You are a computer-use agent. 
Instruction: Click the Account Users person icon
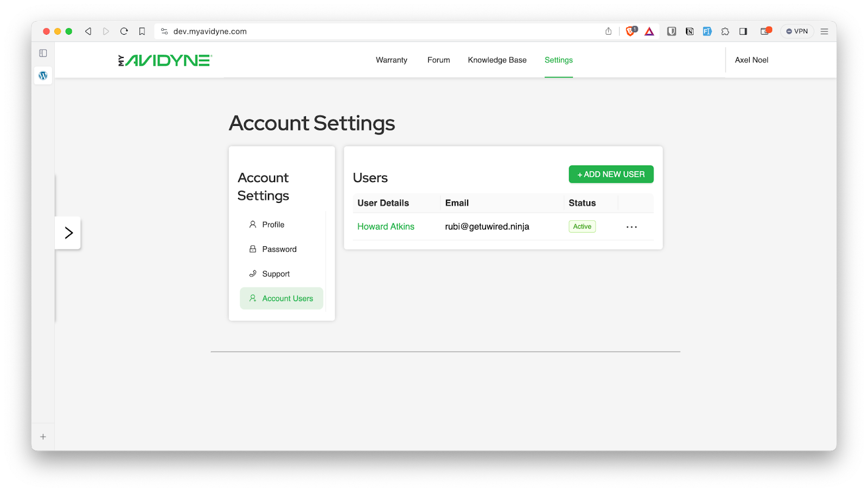tap(253, 298)
